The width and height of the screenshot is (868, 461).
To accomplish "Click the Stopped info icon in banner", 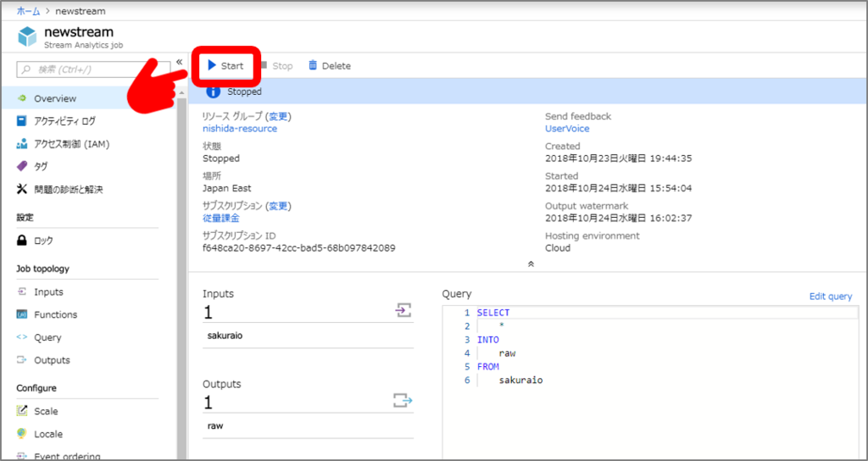I will [213, 92].
